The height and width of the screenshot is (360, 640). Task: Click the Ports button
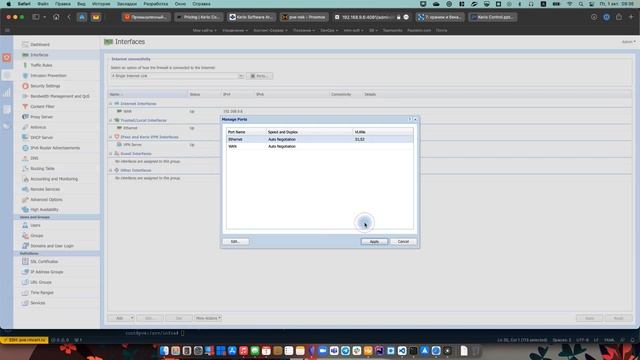259,76
